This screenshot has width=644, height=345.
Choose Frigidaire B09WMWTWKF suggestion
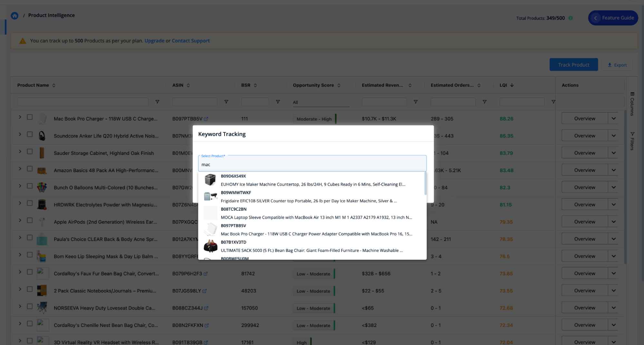click(312, 197)
